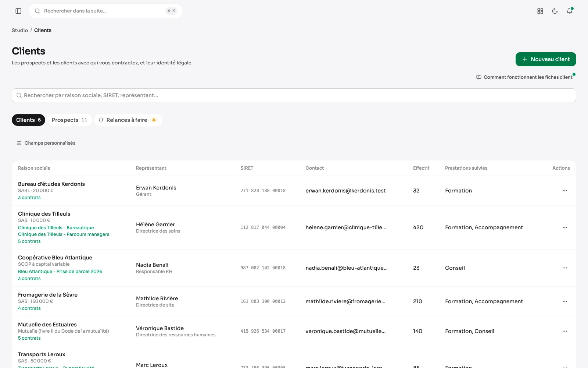The image size is (588, 368).
Task: Open actions menu for Coopérative Bleu Atlantique
Action: coord(565,268)
